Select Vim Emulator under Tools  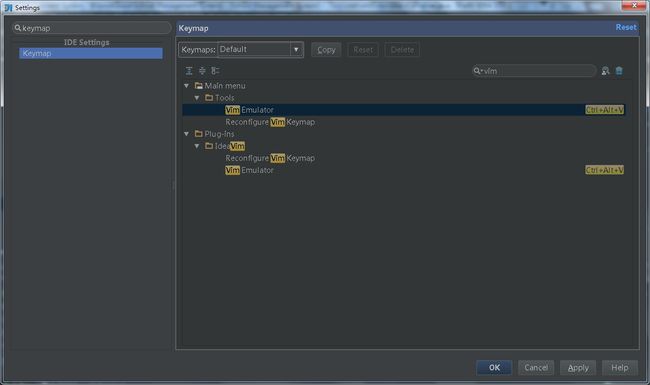403,110
